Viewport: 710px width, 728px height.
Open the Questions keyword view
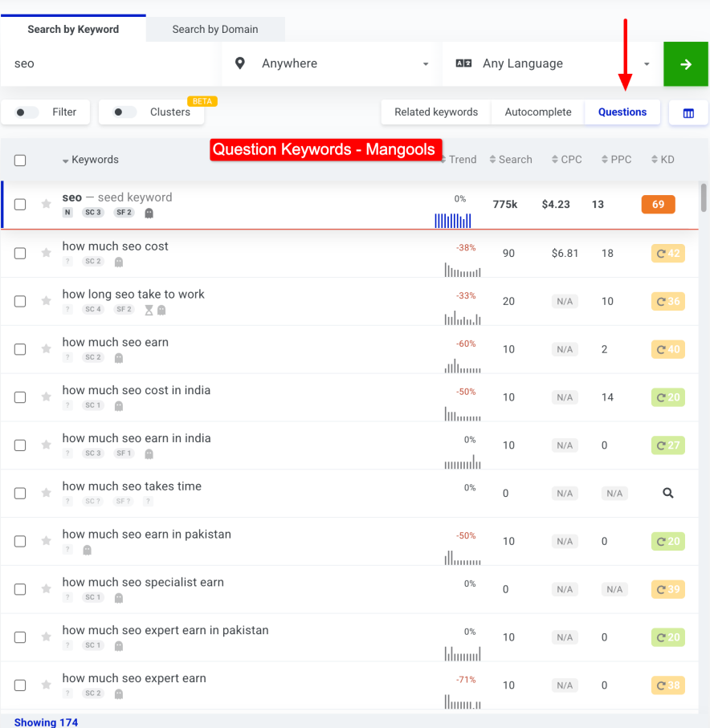622,112
